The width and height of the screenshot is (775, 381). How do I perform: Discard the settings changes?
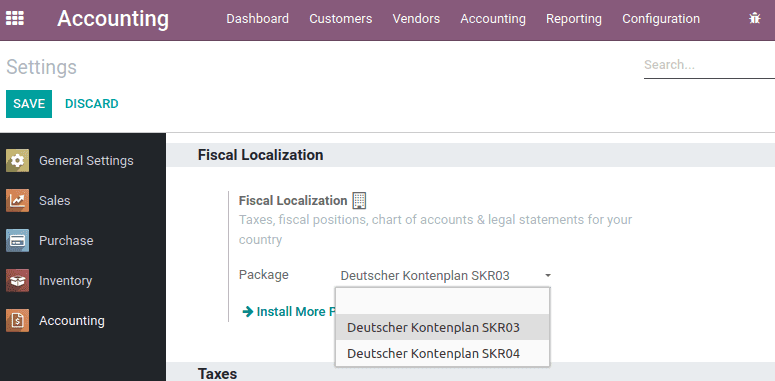[x=91, y=104]
